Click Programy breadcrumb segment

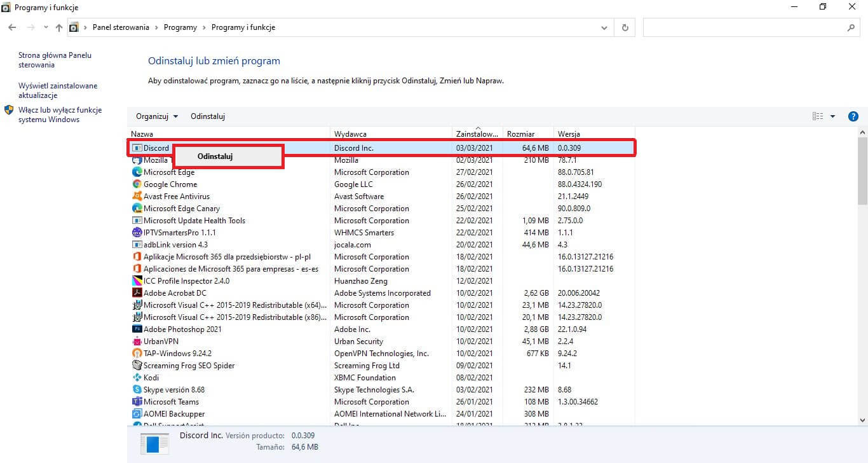[180, 28]
